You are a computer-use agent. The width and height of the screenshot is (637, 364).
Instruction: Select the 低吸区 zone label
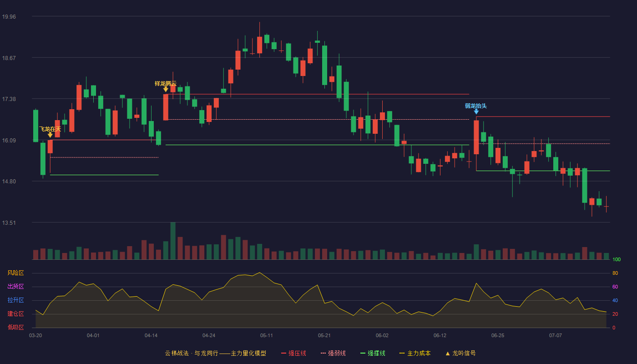coord(15,328)
